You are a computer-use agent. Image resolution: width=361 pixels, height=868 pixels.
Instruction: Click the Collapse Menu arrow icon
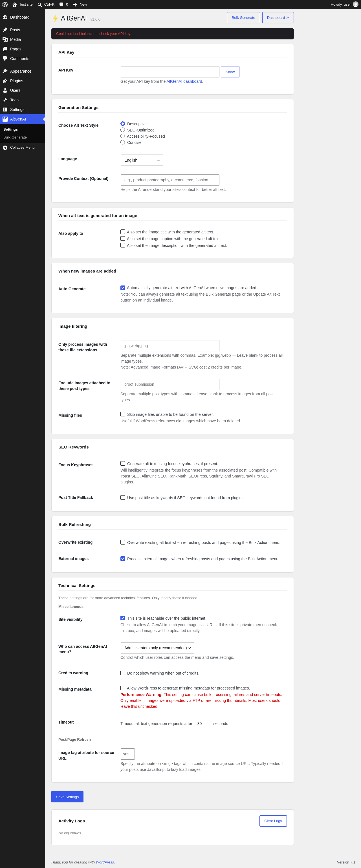[x=5, y=148]
